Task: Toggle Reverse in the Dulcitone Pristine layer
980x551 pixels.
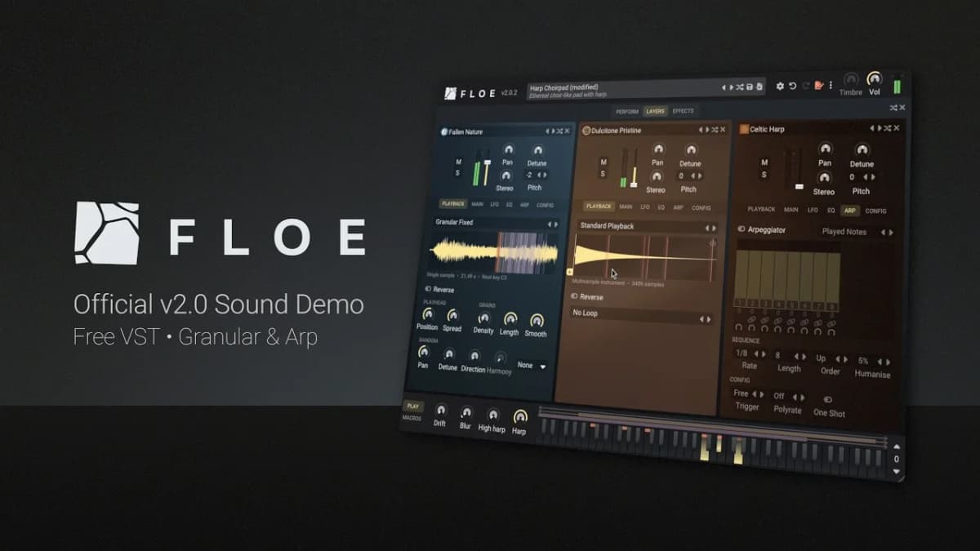Action: 586,297
